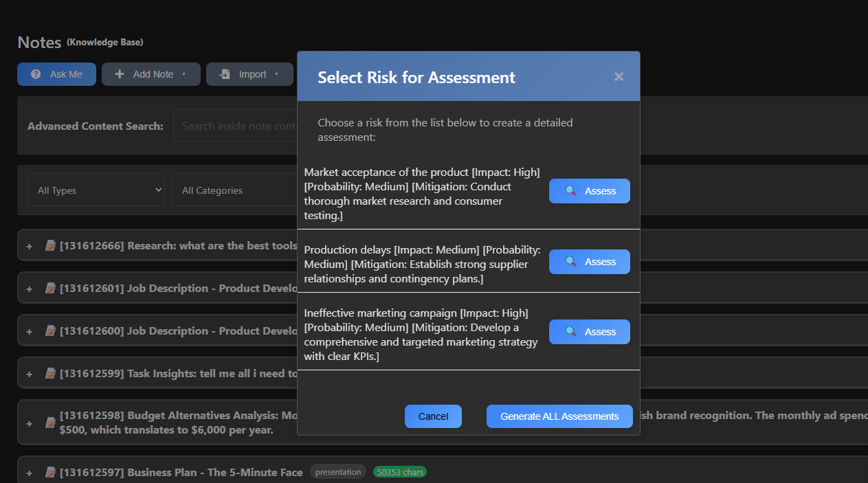This screenshot has height=483, width=868.
Task: Open the All Types filter dropdown
Action: click(x=96, y=190)
